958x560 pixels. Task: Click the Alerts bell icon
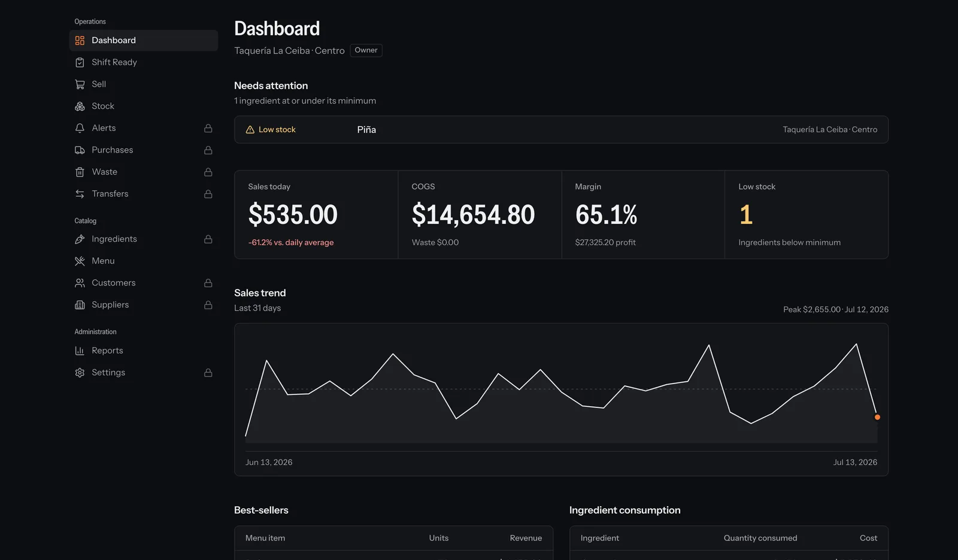click(x=80, y=128)
